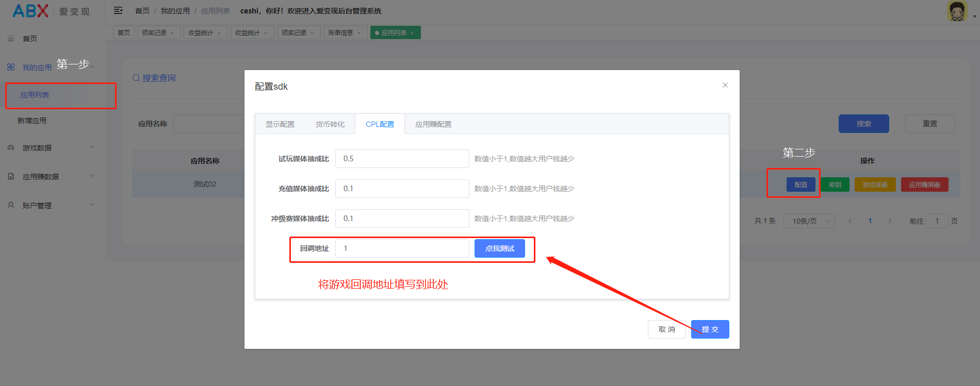Open the 应用赚配置 tab
The image size is (980, 386).
(x=433, y=124)
